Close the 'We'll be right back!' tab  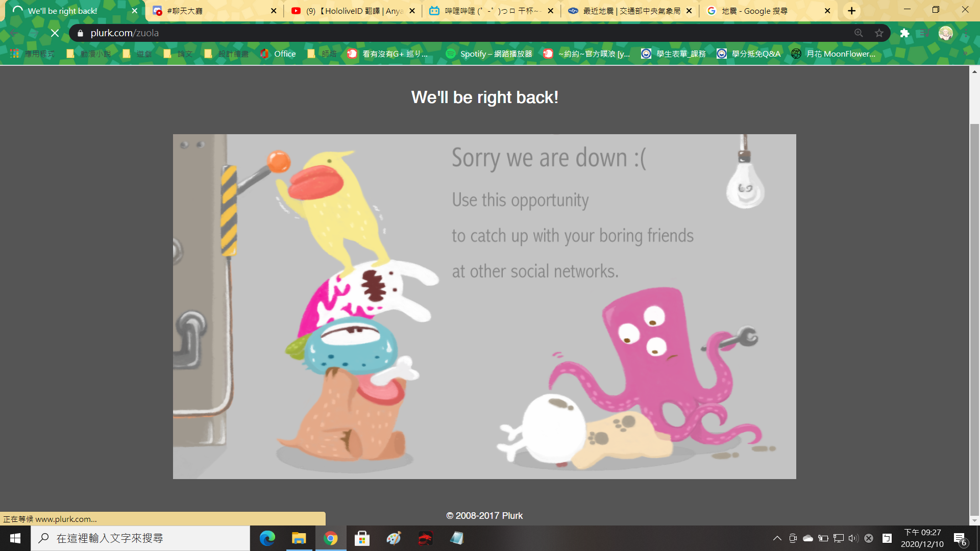135,11
